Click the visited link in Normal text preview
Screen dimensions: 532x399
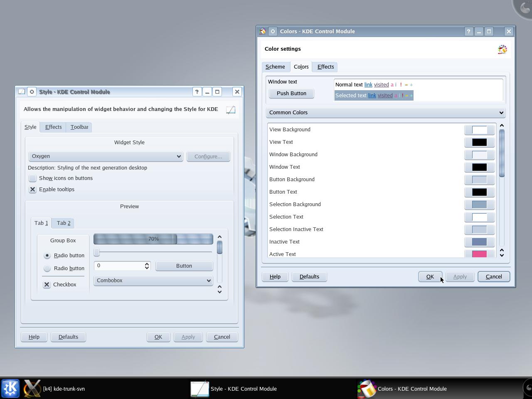[381, 85]
